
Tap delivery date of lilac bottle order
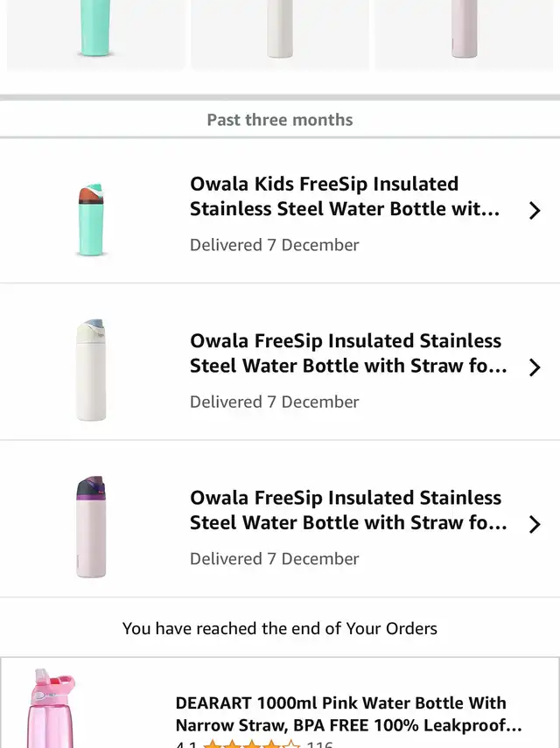[x=274, y=558]
